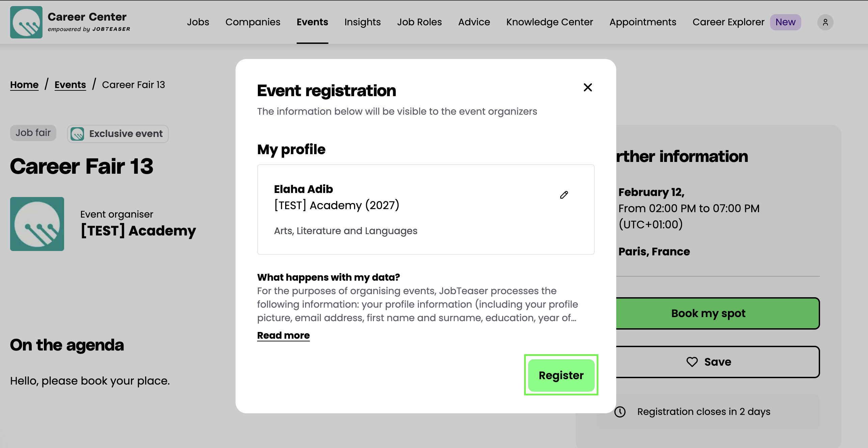Image resolution: width=868 pixels, height=448 pixels.
Task: Open the Jobs menu item
Action: pos(198,22)
